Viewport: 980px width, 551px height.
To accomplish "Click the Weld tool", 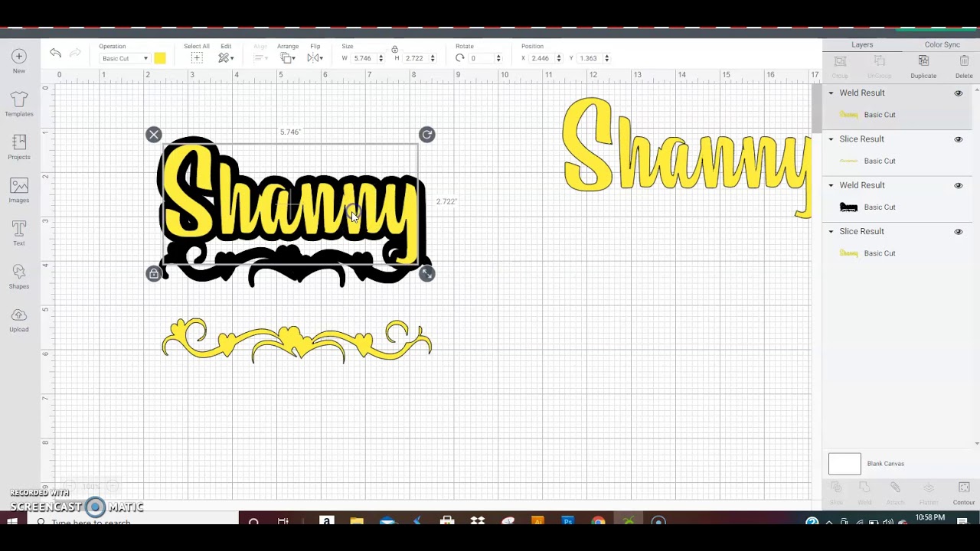I will 864,492.
